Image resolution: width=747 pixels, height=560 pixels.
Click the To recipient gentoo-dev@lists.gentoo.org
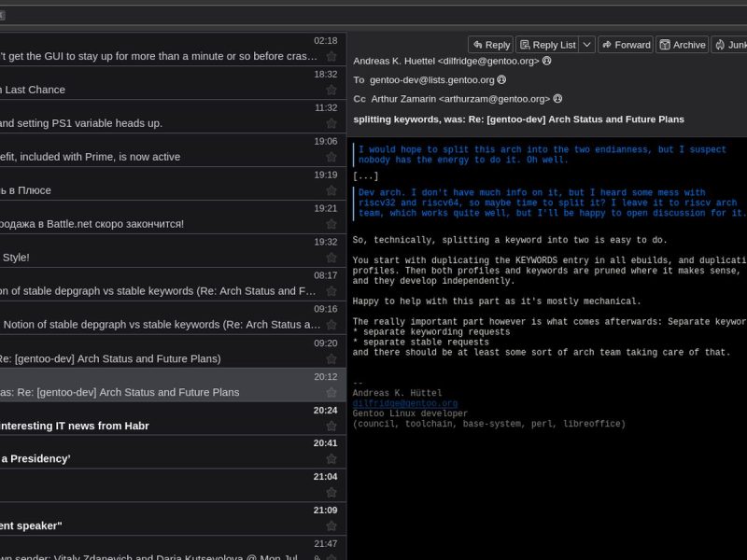432,80
